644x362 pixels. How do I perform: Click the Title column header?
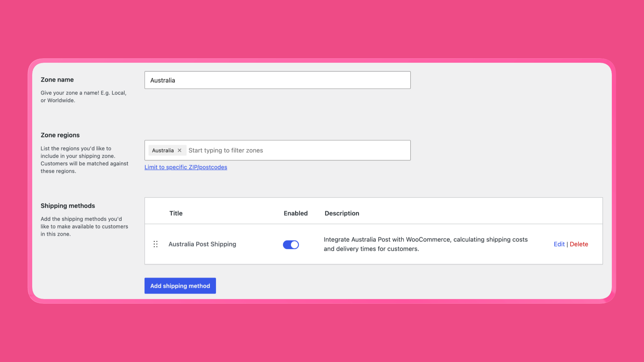click(176, 214)
